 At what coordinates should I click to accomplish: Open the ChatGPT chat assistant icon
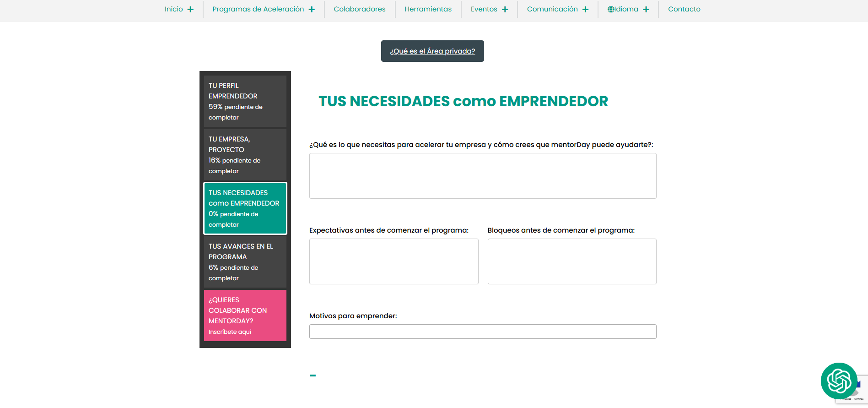[x=839, y=381]
